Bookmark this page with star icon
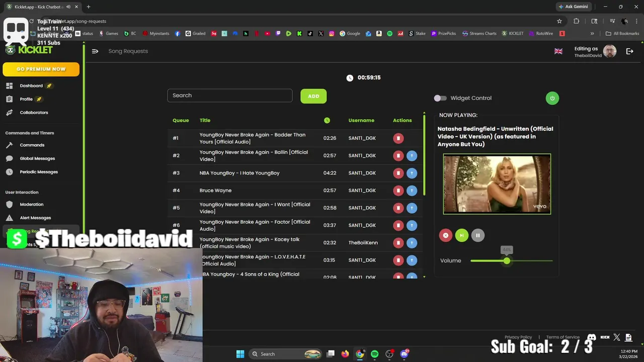 [559, 21]
